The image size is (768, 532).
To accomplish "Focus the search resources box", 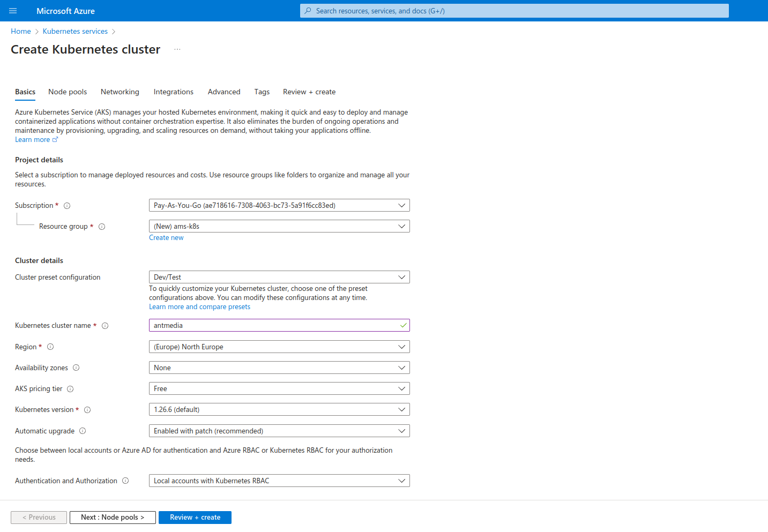I will [x=515, y=11].
